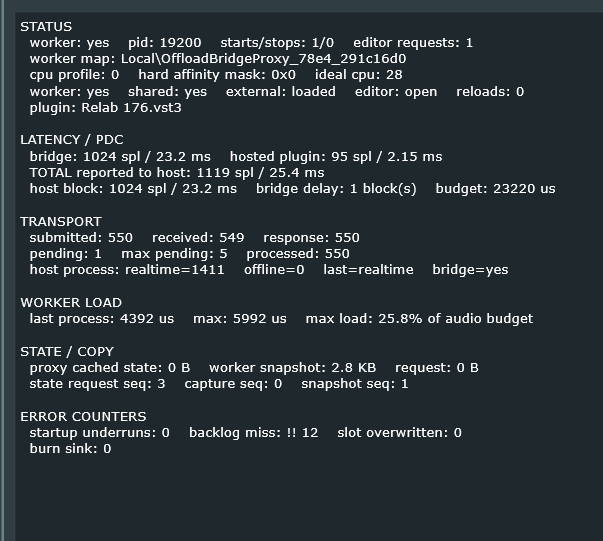Viewport: 603px width, 541px height.
Task: Select the bridge 1024 spl latency value
Action: pos(120,156)
